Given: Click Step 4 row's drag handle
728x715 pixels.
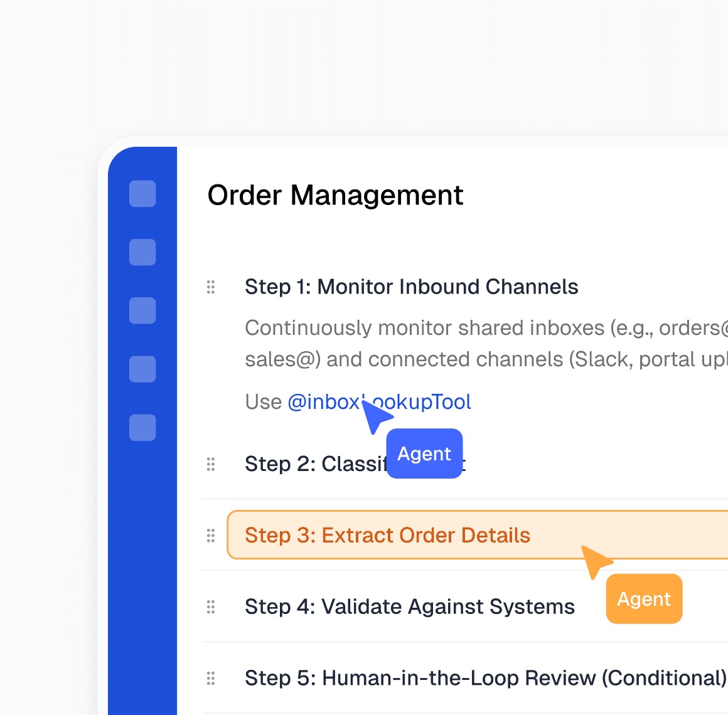Looking at the screenshot, I should pos(211,607).
